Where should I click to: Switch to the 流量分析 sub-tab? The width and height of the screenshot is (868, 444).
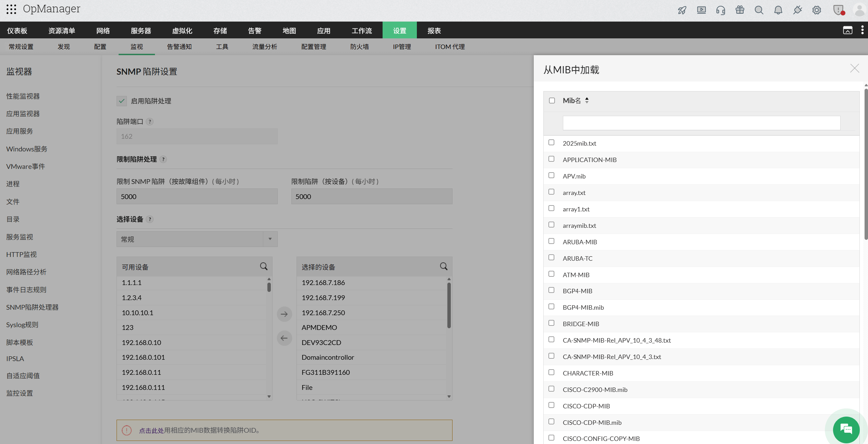pyautogui.click(x=265, y=47)
